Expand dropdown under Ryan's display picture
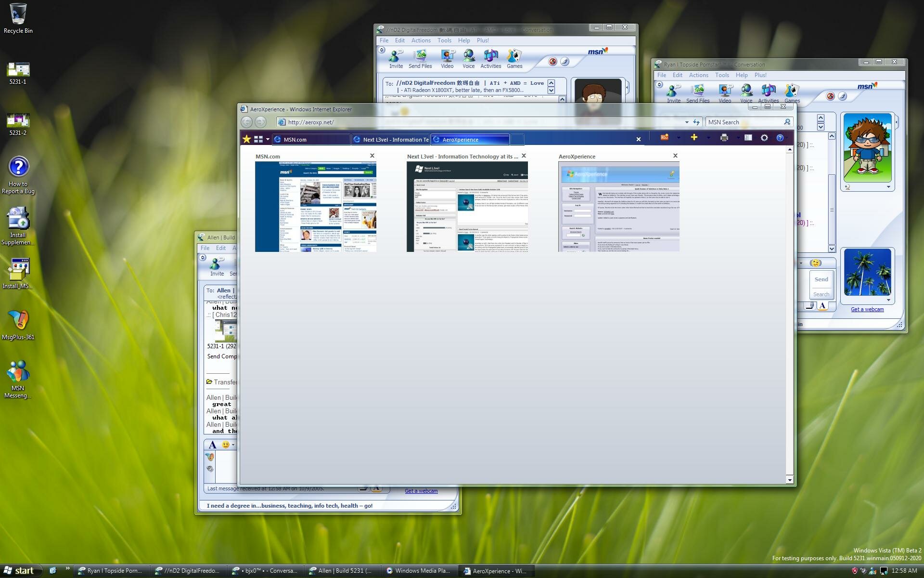924x578 pixels. (x=888, y=187)
